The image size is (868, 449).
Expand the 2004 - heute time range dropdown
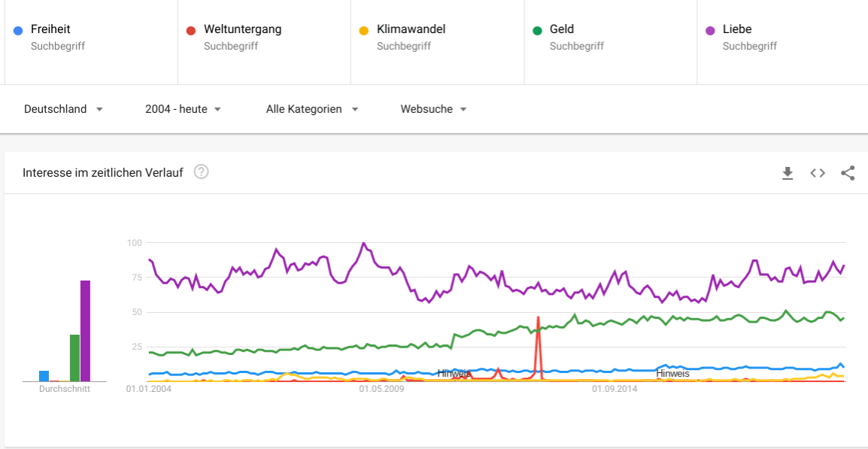[x=184, y=109]
